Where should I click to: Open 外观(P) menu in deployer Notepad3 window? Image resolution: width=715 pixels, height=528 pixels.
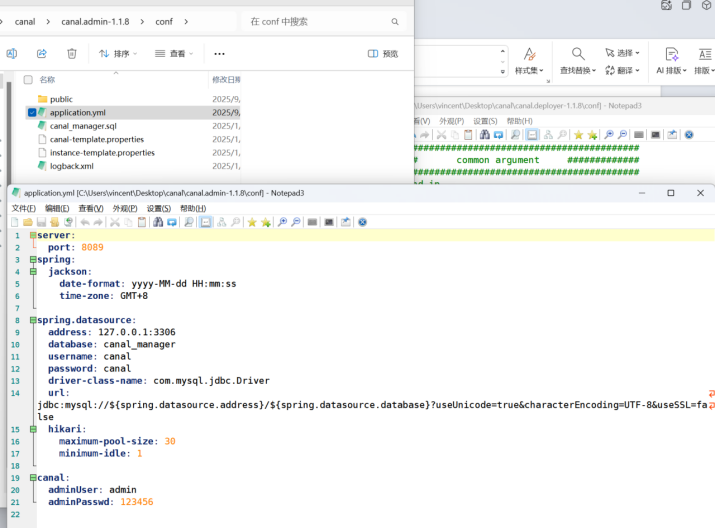(451, 121)
